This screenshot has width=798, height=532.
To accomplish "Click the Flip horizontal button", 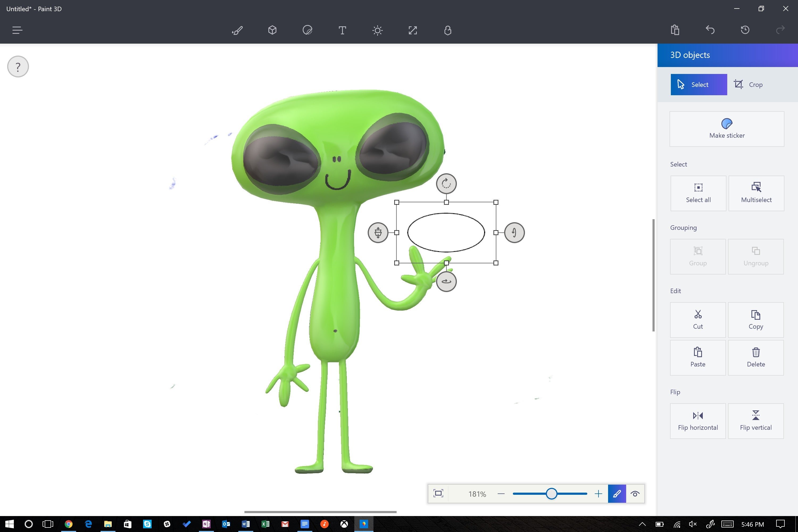I will click(x=697, y=421).
